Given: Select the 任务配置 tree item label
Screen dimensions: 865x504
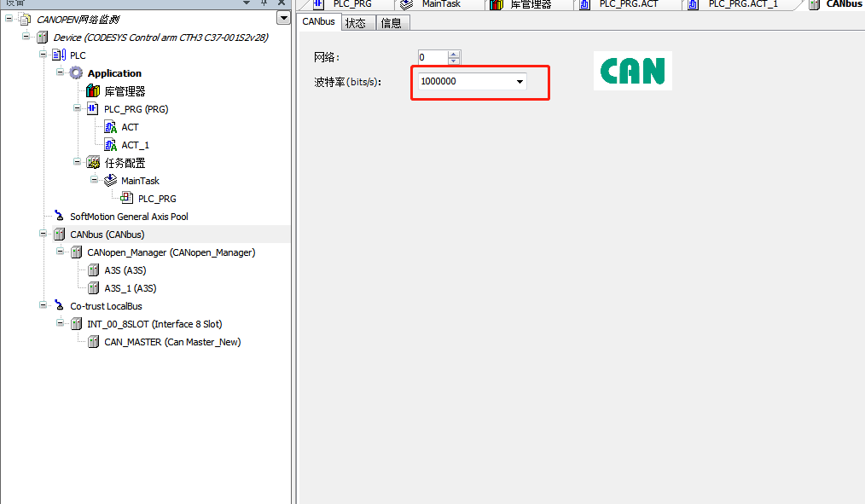Looking at the screenshot, I should [x=125, y=163].
